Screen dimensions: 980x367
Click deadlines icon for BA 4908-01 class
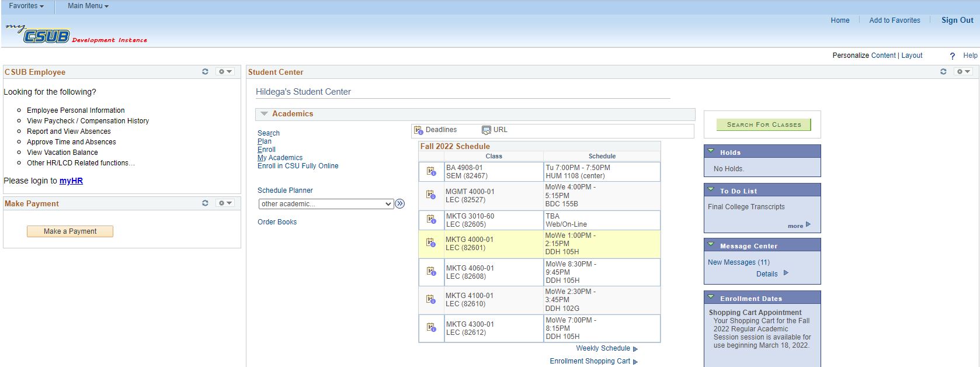point(431,171)
